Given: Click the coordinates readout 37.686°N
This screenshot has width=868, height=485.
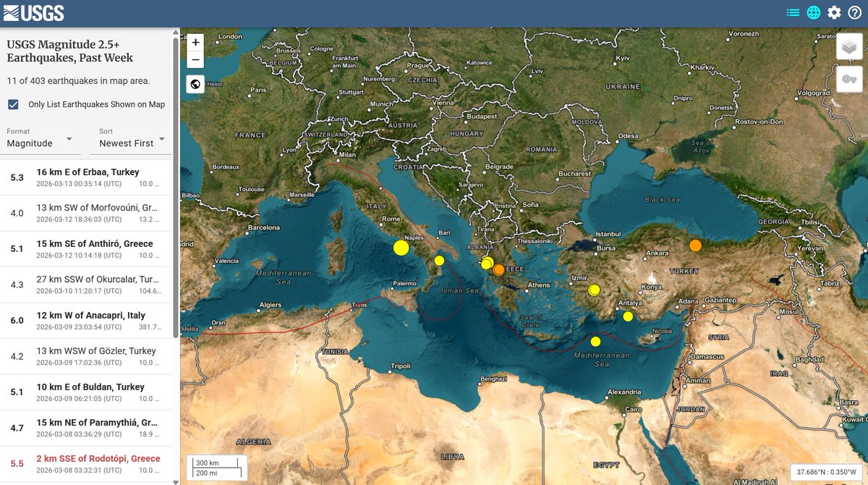Looking at the screenshot, I should 826,471.
